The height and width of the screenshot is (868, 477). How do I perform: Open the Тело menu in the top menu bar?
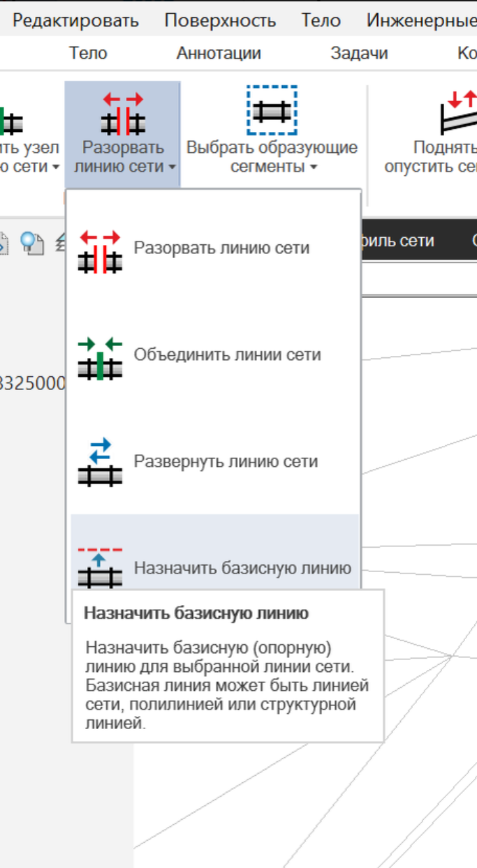[321, 21]
